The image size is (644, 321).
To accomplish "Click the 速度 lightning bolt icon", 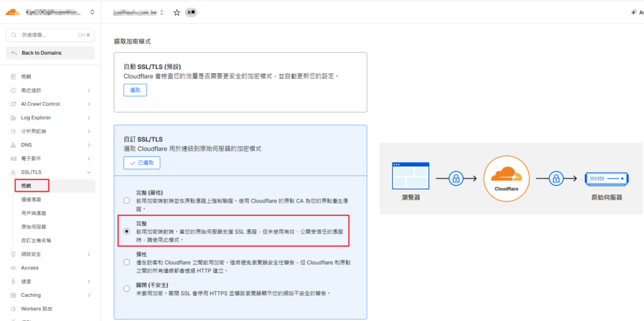I will click(x=13, y=281).
